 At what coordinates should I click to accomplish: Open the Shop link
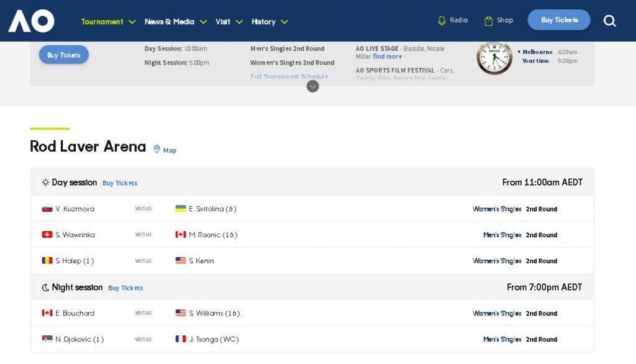point(504,20)
